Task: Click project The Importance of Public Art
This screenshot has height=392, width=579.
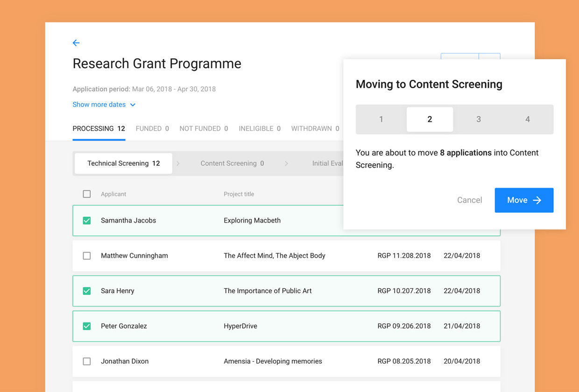Action: [268, 291]
